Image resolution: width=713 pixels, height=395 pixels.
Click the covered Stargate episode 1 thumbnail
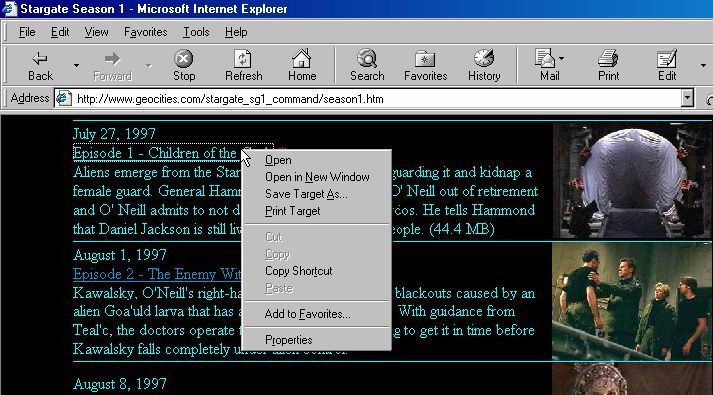632,180
